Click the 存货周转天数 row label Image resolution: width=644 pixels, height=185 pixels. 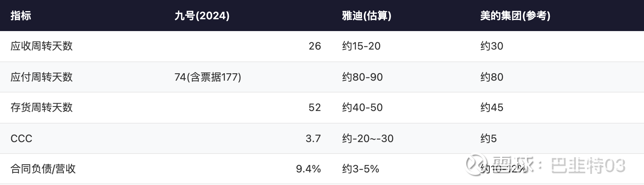point(42,107)
